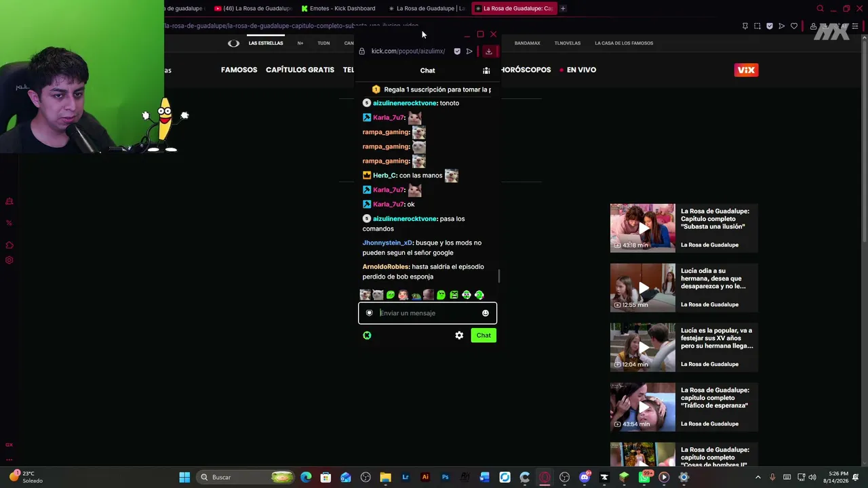Show hidden system tray icons

pos(758,477)
